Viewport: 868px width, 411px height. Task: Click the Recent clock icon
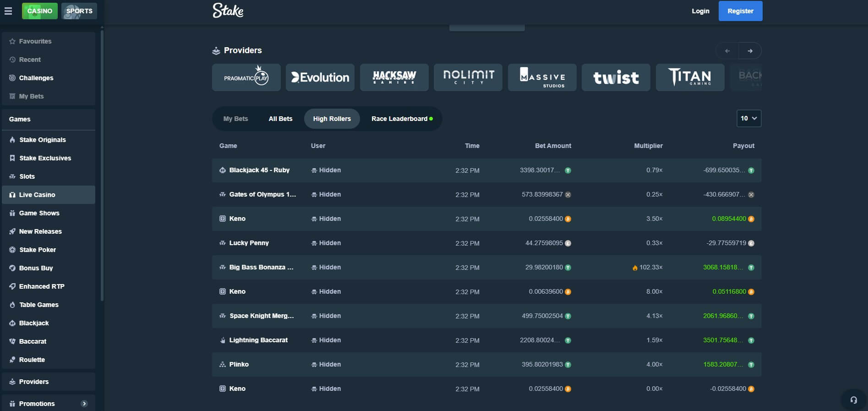[12, 60]
